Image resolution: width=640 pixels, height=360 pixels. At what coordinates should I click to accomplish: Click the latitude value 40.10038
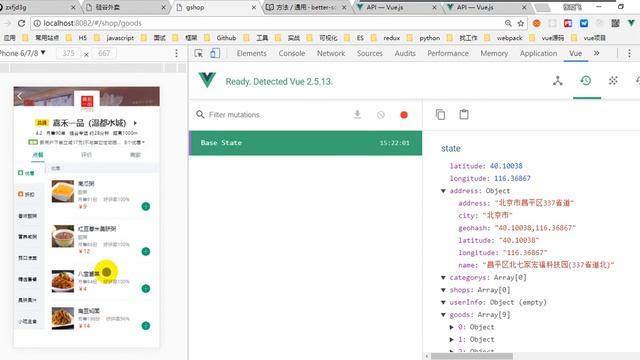[506, 166]
